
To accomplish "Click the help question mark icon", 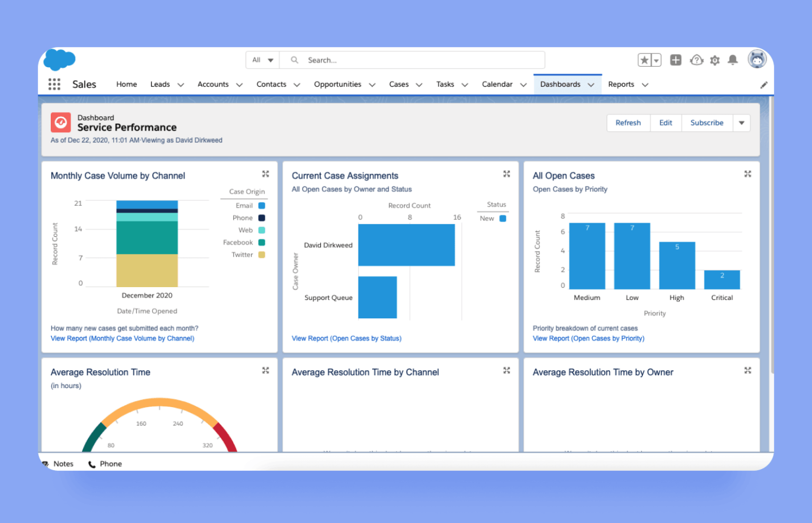I will coord(697,60).
